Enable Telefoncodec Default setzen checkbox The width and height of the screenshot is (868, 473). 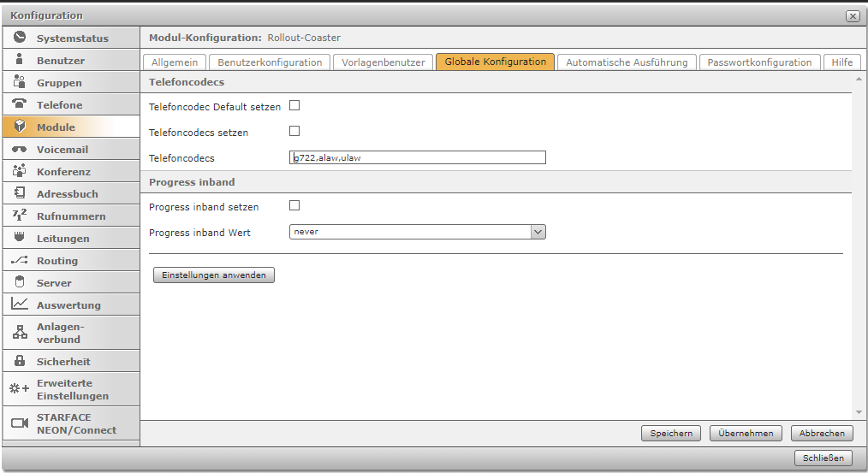tap(294, 106)
